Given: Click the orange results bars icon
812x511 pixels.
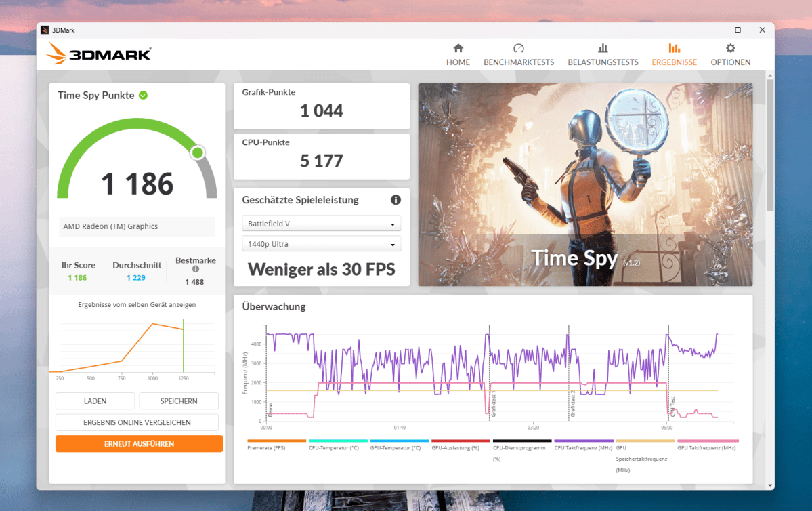Looking at the screenshot, I should 675,48.
